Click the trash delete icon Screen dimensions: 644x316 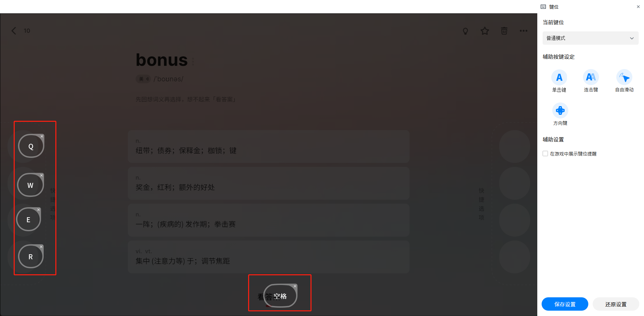point(504,31)
